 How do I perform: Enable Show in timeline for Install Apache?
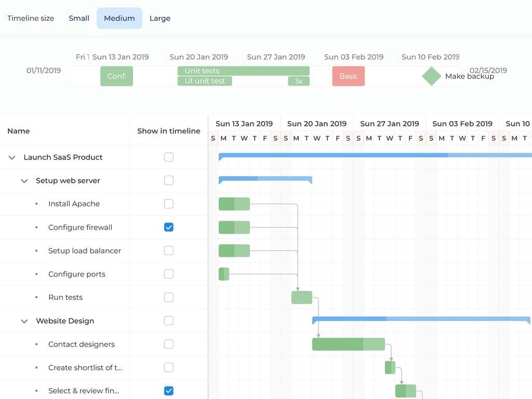click(x=168, y=204)
